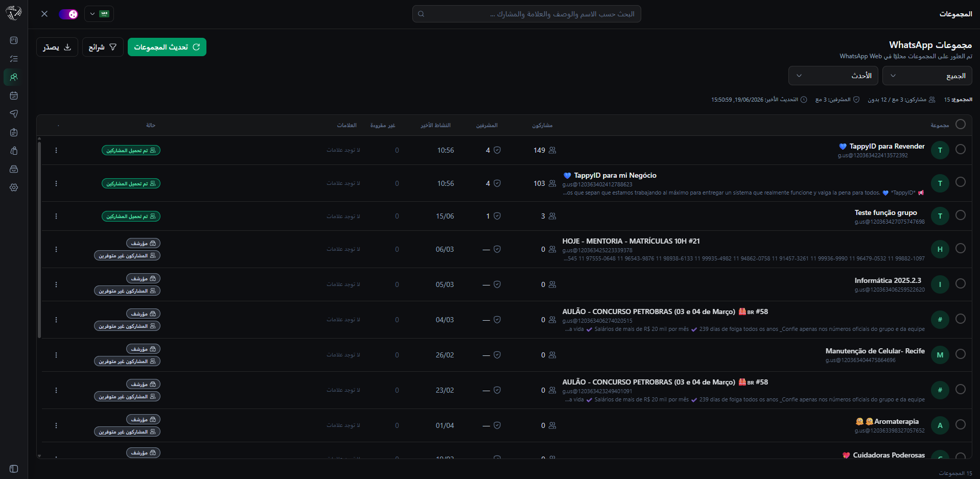Screen dimensions: 980x479
Task: Open row menu for Aromaterapia
Action: pyautogui.click(x=56, y=425)
